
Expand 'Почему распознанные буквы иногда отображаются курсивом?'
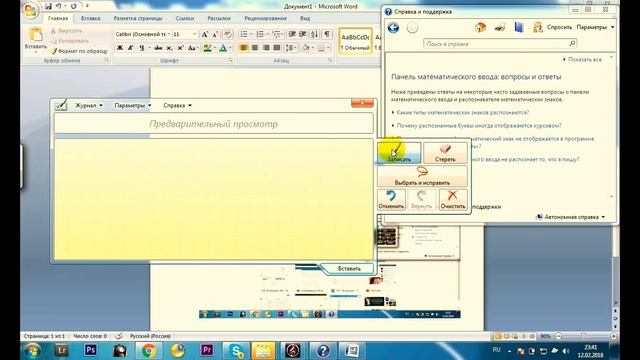coord(479,126)
